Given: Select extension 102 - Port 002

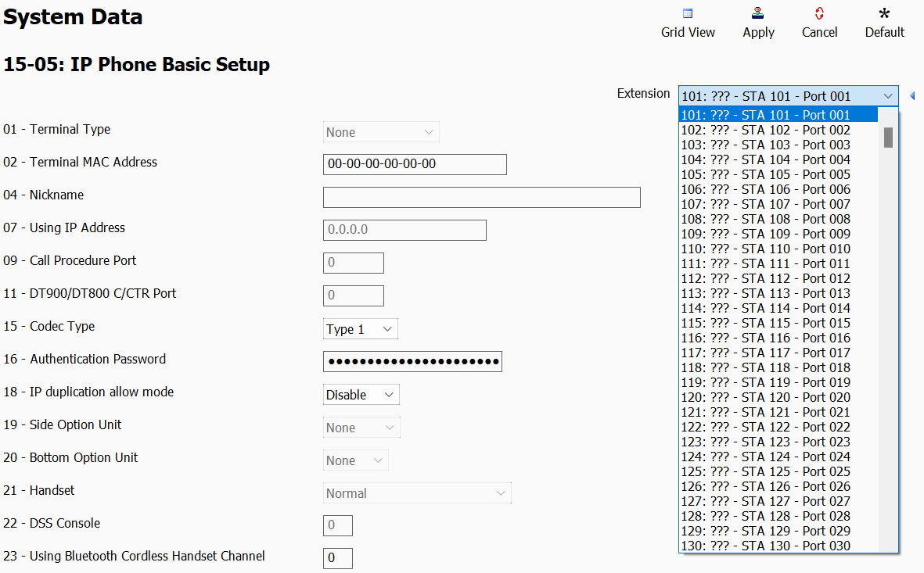Looking at the screenshot, I should click(778, 130).
